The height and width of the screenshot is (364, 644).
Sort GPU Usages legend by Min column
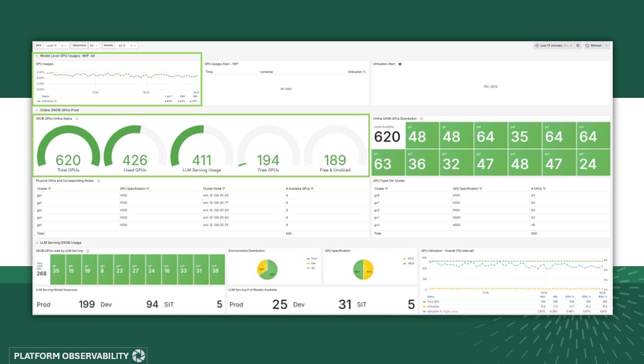(195, 97)
